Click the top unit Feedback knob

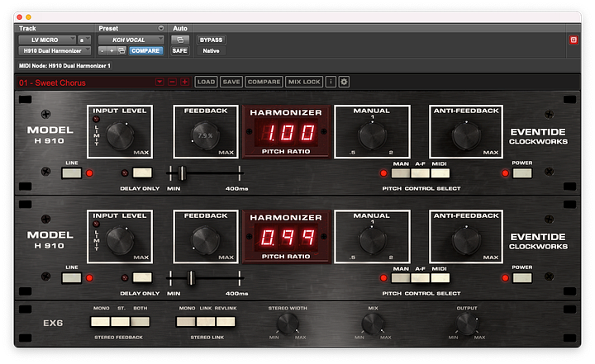tap(205, 135)
